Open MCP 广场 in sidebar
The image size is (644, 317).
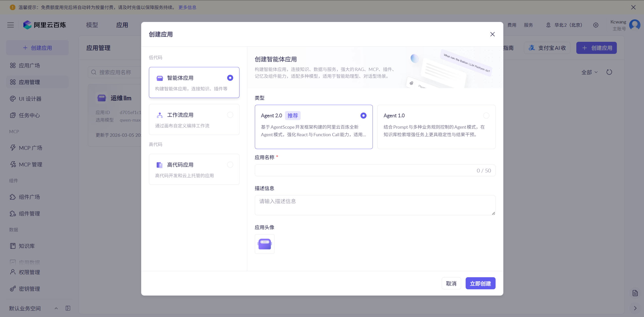[x=37, y=148]
